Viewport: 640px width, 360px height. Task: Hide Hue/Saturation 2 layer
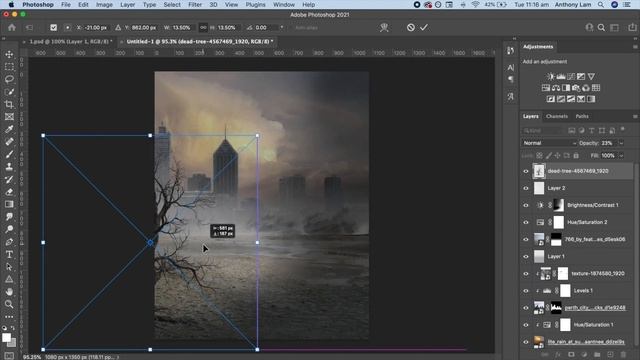526,223
